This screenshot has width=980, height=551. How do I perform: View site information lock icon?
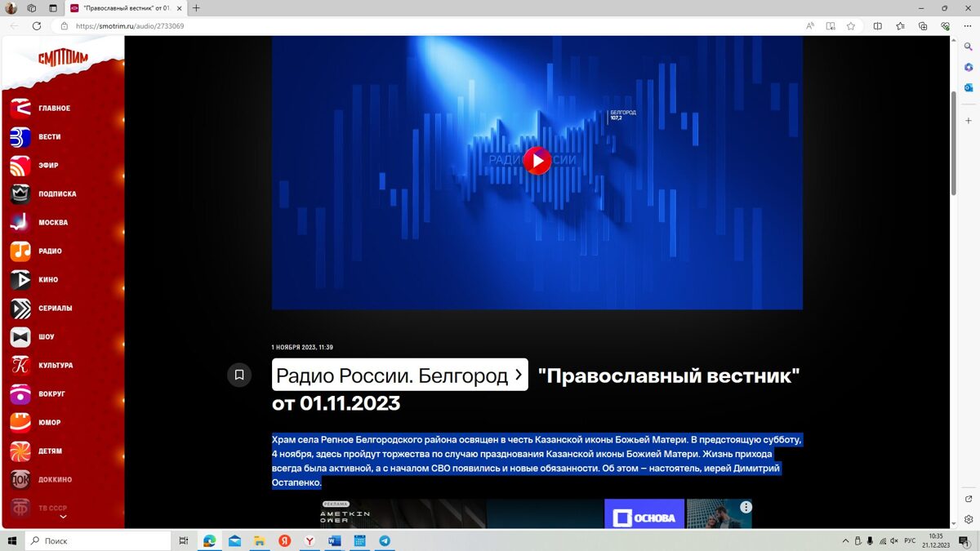[64, 26]
